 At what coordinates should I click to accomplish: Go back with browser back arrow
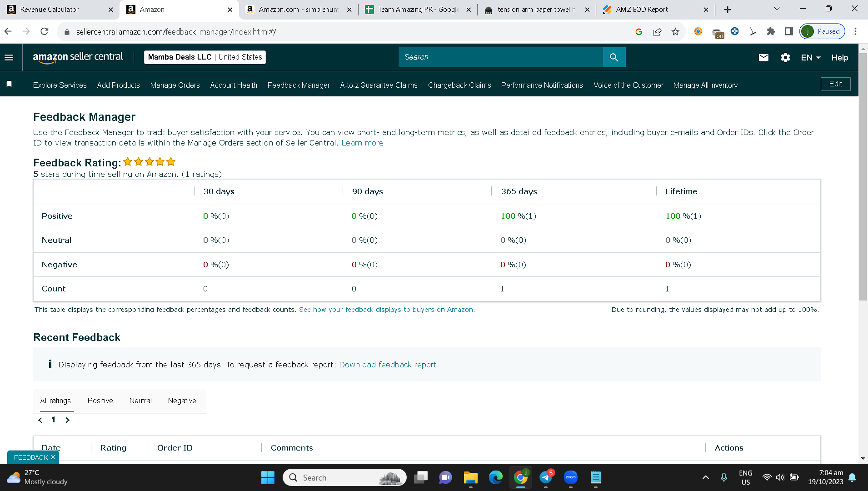click(x=8, y=31)
